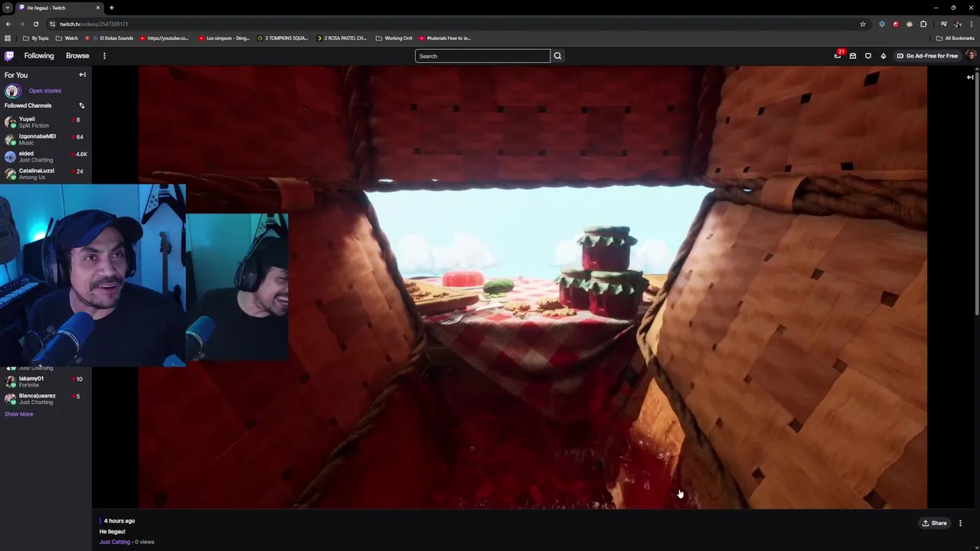
Task: Click Open stories link
Action: [x=45, y=90]
